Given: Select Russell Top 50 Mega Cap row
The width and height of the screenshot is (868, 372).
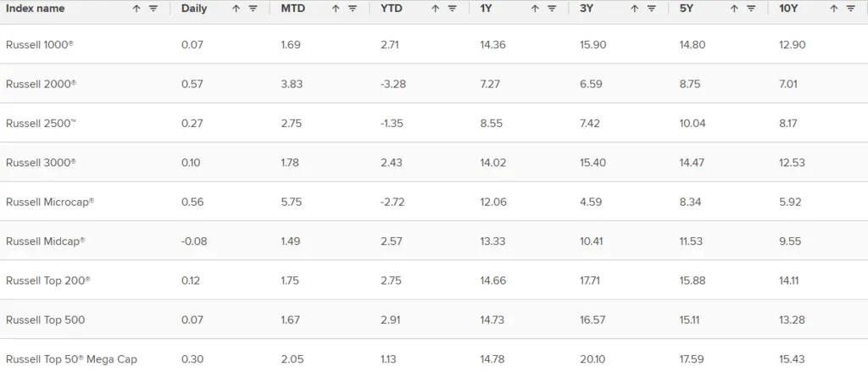Looking at the screenshot, I should 434,357.
